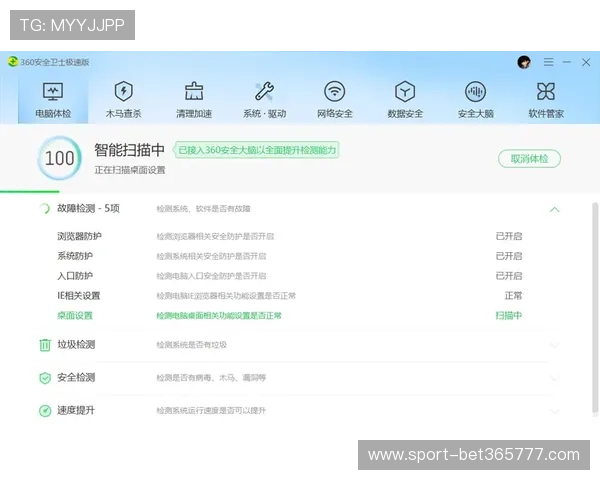The height and width of the screenshot is (480, 600).
Task: Click the 故障检测 - 5项 heading
Action: 88,209
